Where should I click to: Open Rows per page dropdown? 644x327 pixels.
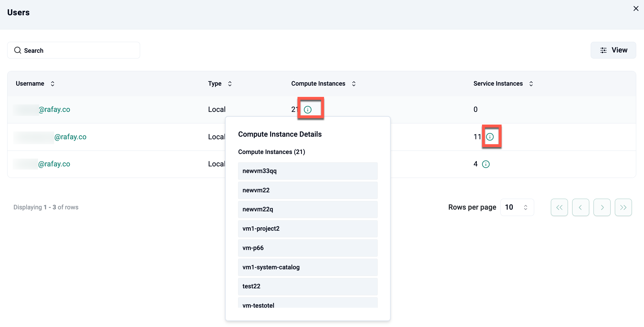pos(517,207)
